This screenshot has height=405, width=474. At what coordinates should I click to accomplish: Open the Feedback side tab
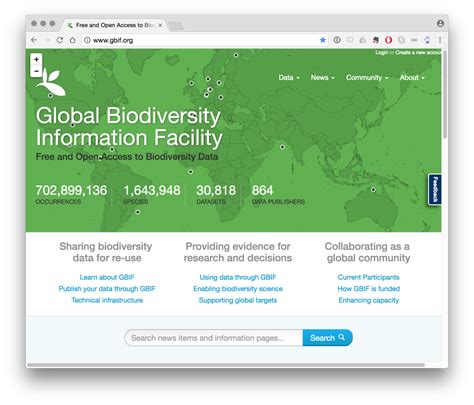(x=435, y=189)
